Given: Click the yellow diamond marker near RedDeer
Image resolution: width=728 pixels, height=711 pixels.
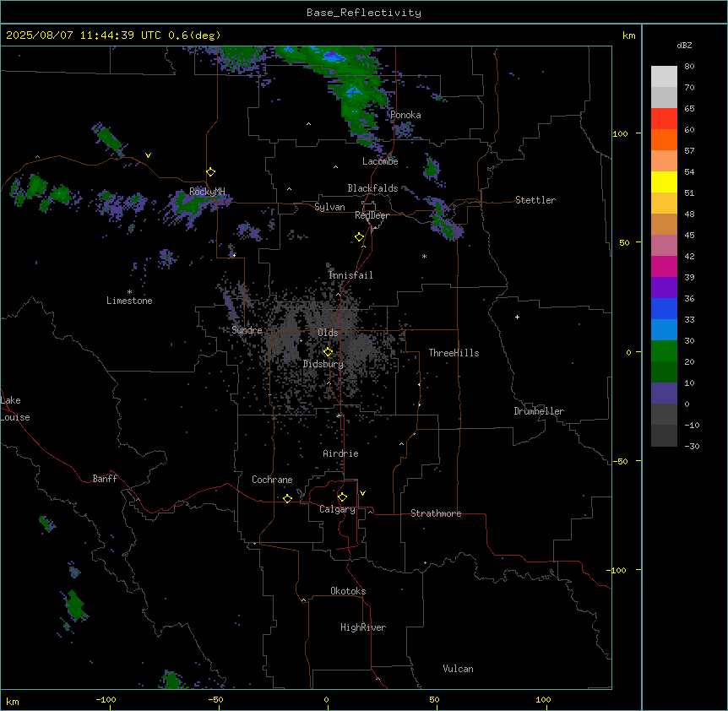Looking at the screenshot, I should [x=359, y=237].
